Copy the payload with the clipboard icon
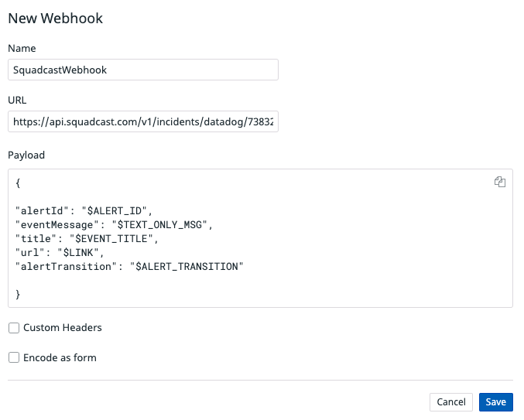 pos(499,182)
